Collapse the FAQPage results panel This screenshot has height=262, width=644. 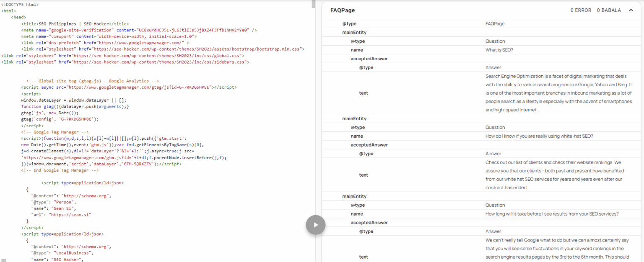pos(631,10)
